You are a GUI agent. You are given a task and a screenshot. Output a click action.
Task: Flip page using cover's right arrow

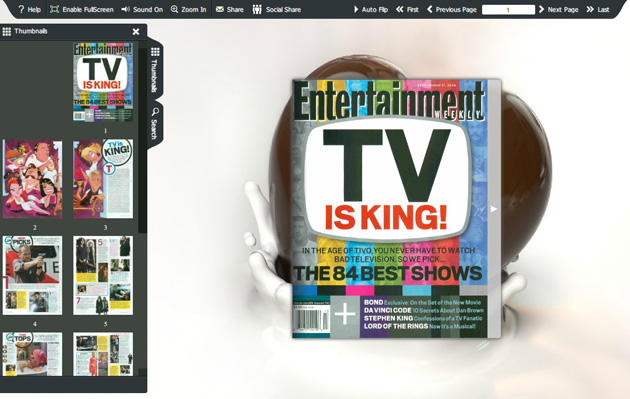(x=494, y=209)
